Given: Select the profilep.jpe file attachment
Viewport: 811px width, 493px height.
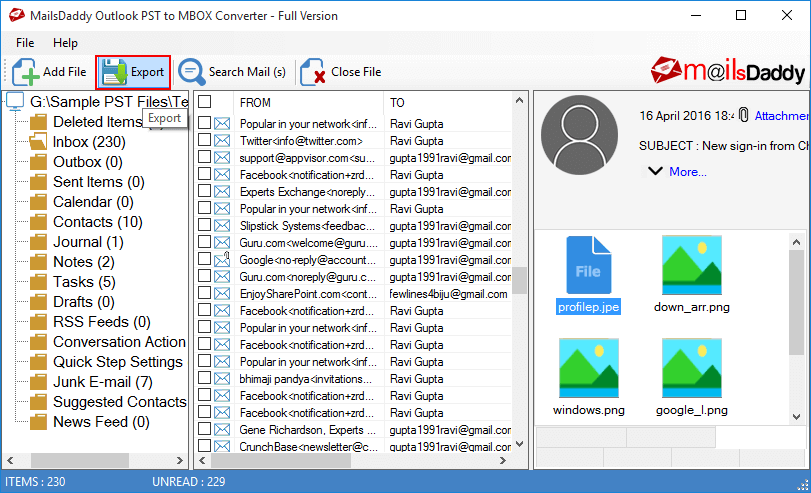Looking at the screenshot, I should 588,275.
